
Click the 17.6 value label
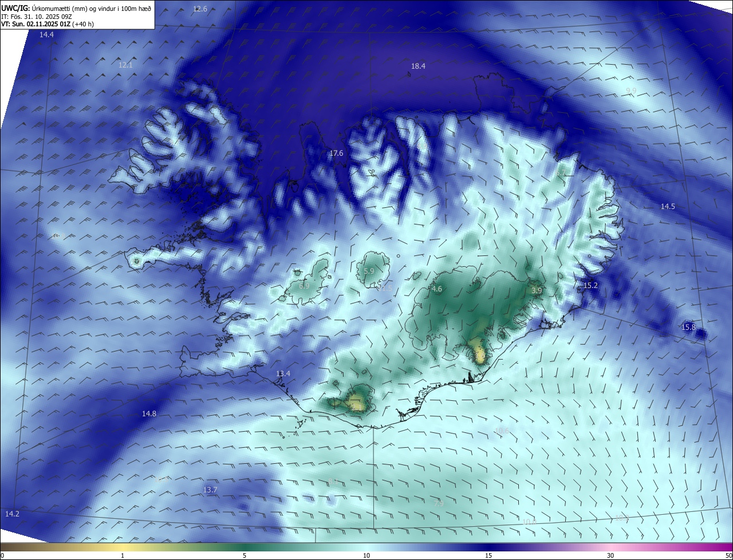(x=336, y=153)
